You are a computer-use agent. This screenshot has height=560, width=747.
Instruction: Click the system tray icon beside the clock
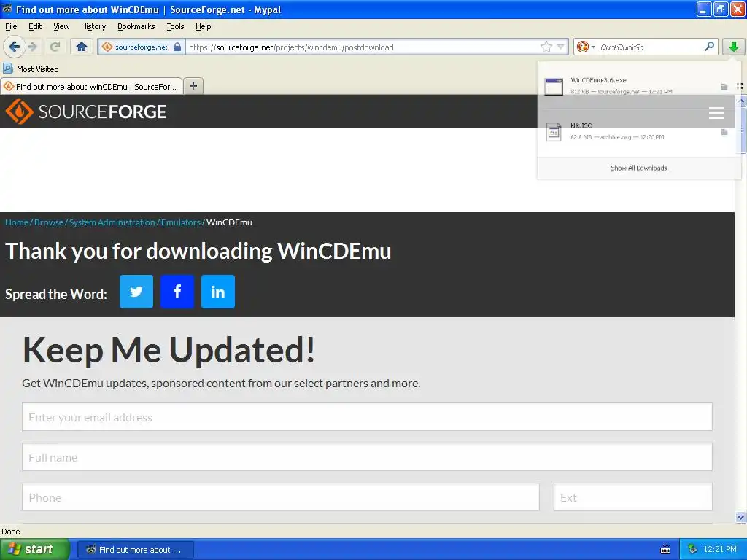692,550
